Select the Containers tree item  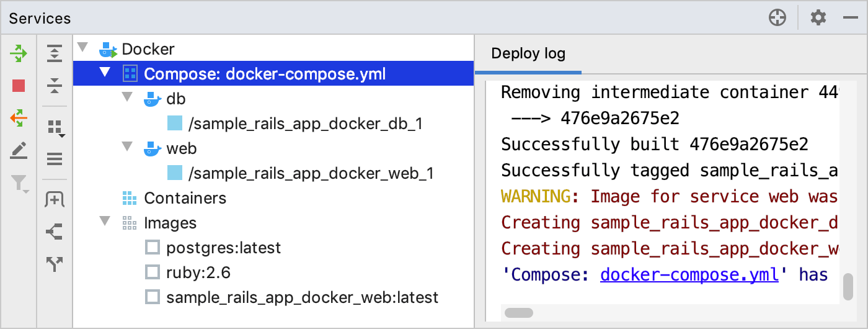[185, 198]
